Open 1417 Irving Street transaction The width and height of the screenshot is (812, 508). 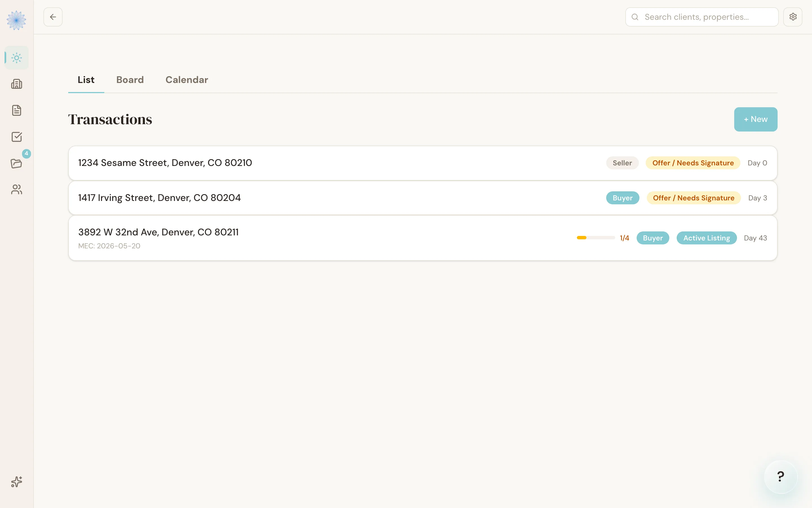pos(423,198)
